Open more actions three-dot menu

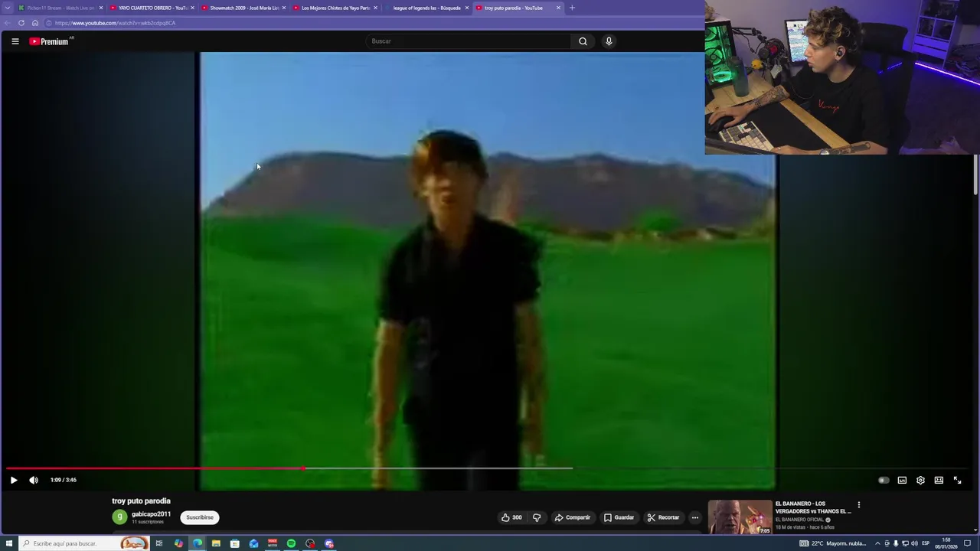pos(695,517)
